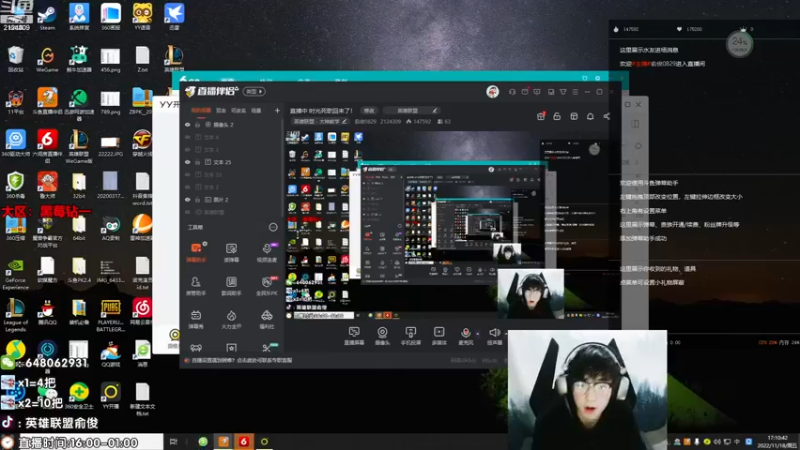Viewport: 800px width, 450px height.
Task: Toggle visibility of 文本 23 source
Action: click(x=188, y=174)
